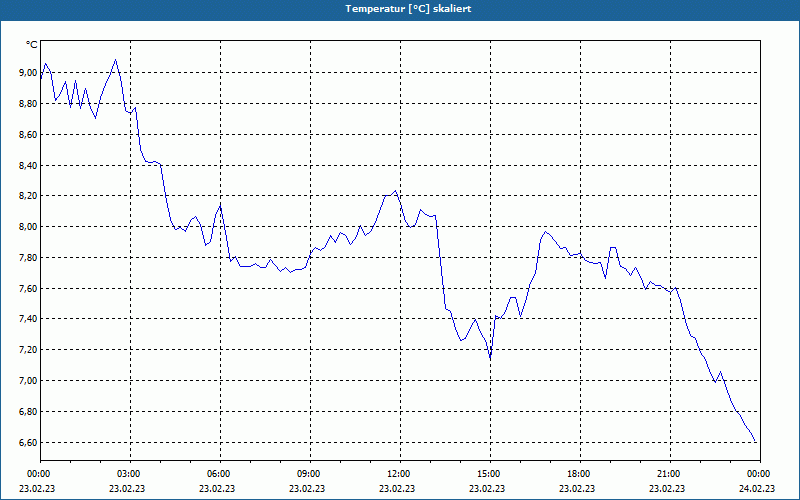The height and width of the screenshot is (500, 800).
Task: Select the 7,00 y-axis label
Action: (28, 381)
